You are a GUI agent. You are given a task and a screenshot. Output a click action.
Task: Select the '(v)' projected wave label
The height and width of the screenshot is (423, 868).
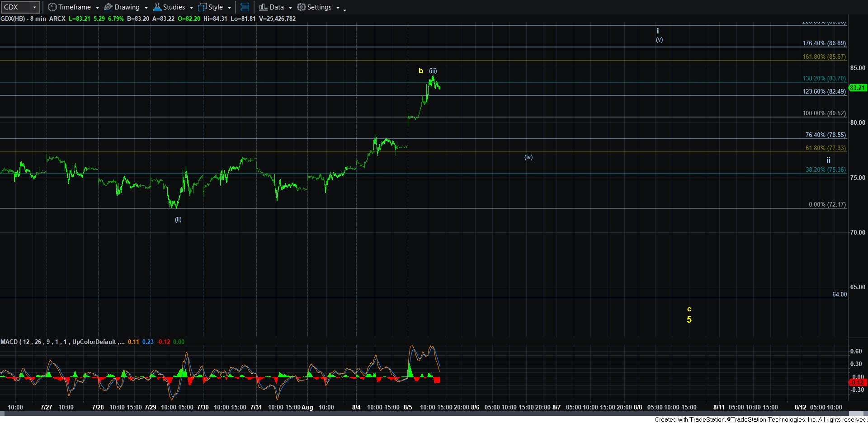pos(660,39)
